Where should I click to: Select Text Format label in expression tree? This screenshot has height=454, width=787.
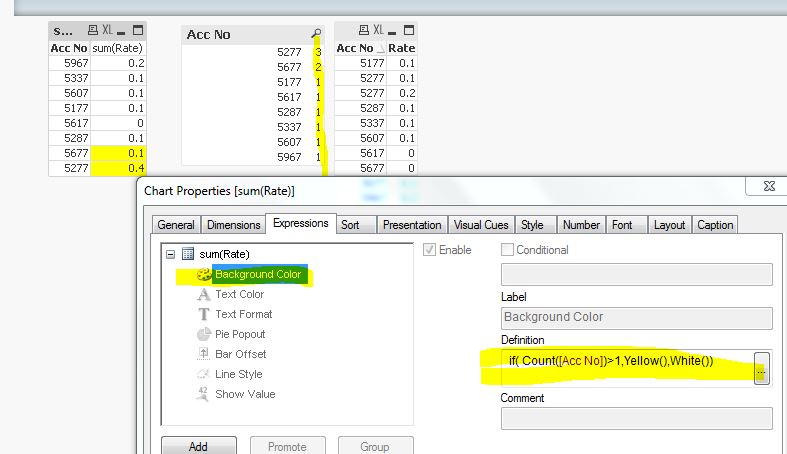point(243,315)
